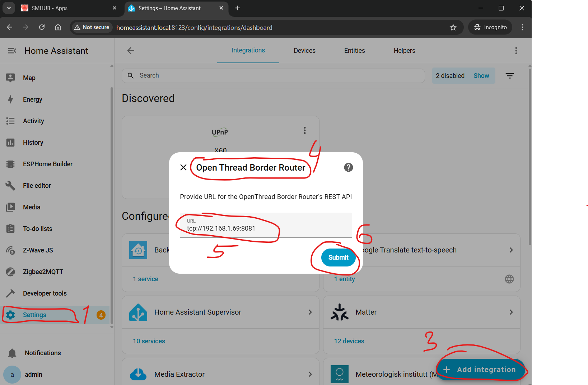Click the 12 devices link under Matter
Screen dimensions: 588x385
[x=349, y=341]
